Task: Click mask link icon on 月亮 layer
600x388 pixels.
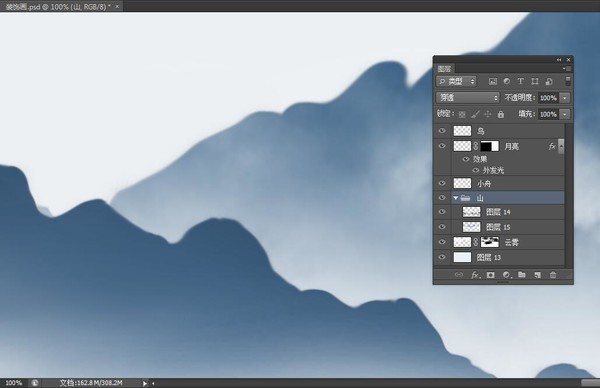Action: pos(476,146)
